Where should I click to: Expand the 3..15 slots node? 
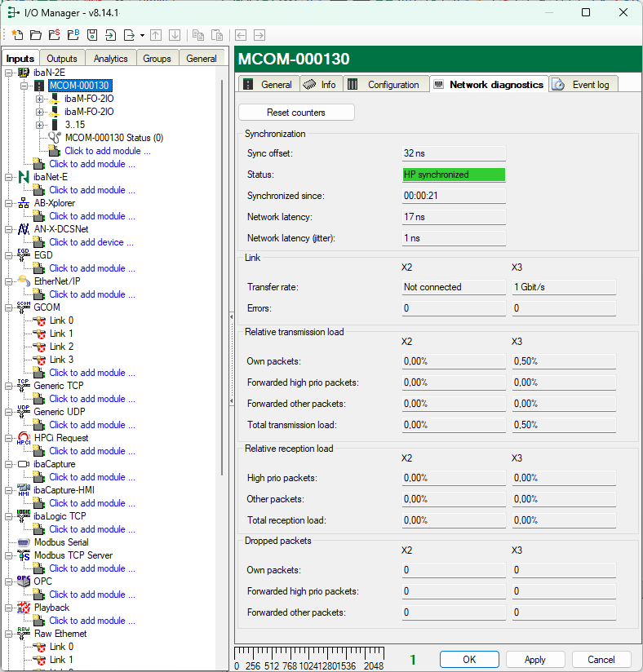[39, 125]
